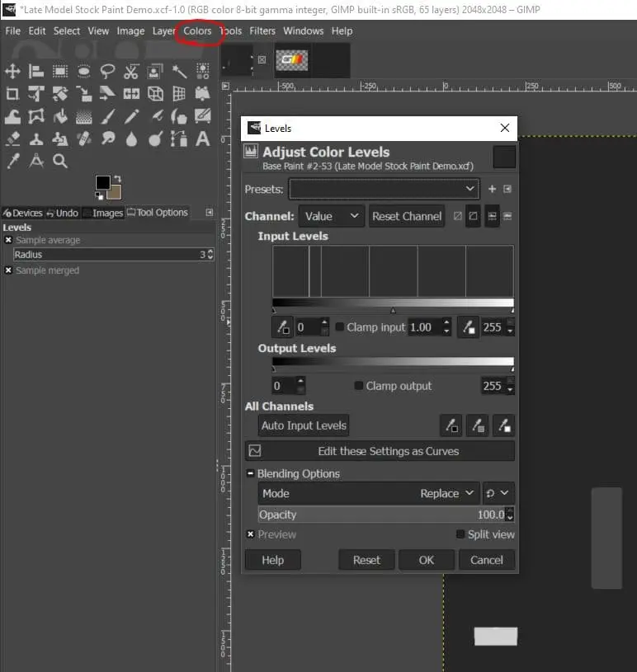This screenshot has width=637, height=672.
Task: Select the Zoom magnifier tool
Action: [x=60, y=161]
